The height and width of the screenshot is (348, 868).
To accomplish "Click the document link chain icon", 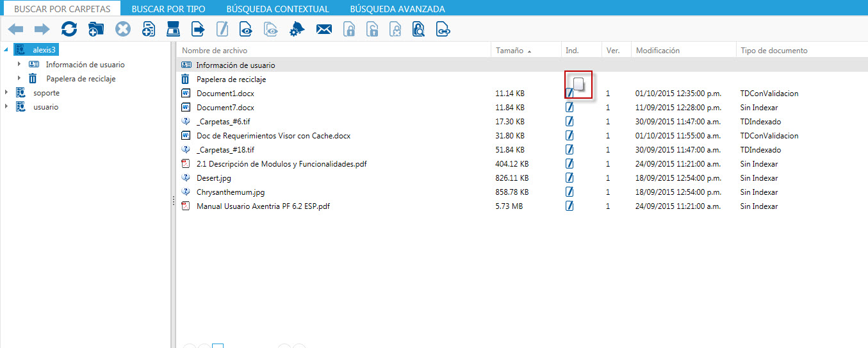I will pos(443,29).
